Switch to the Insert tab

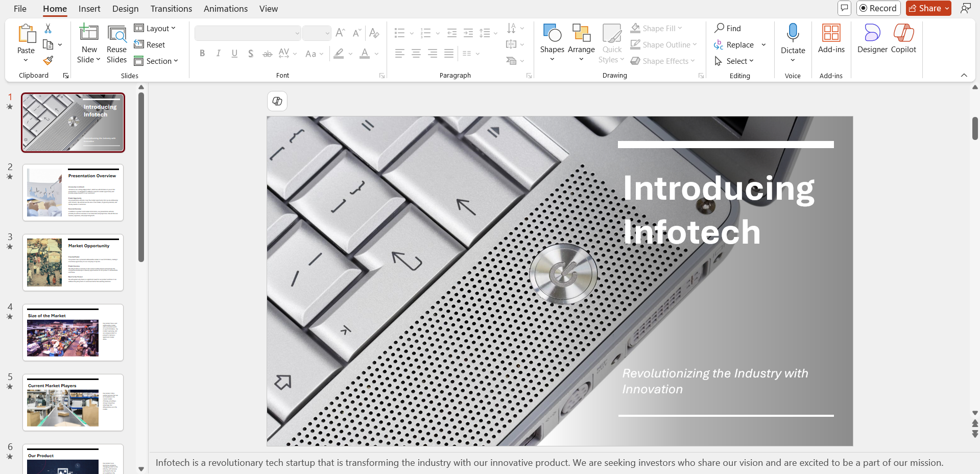pos(89,9)
